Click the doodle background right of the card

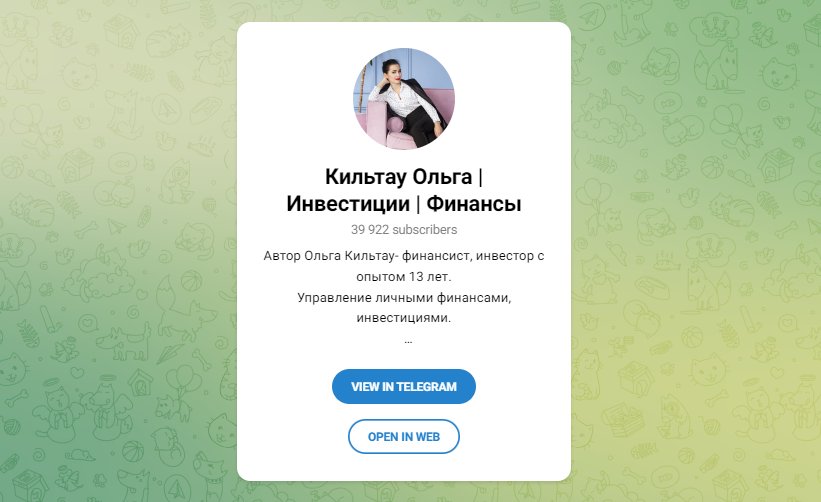(696, 251)
